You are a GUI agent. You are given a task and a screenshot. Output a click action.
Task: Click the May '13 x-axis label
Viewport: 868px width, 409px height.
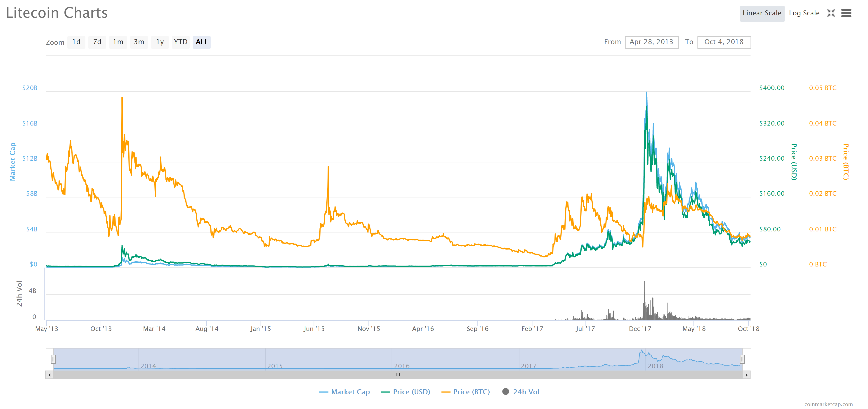coord(47,329)
